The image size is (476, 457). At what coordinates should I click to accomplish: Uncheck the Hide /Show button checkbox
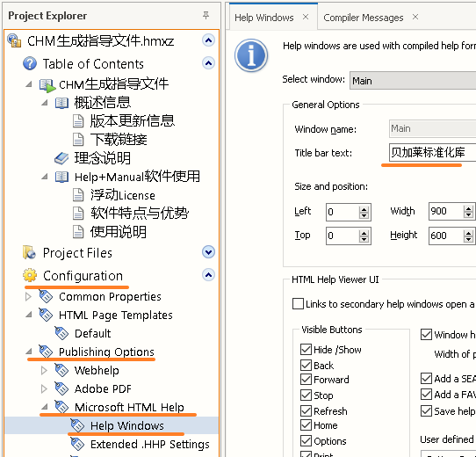306,350
